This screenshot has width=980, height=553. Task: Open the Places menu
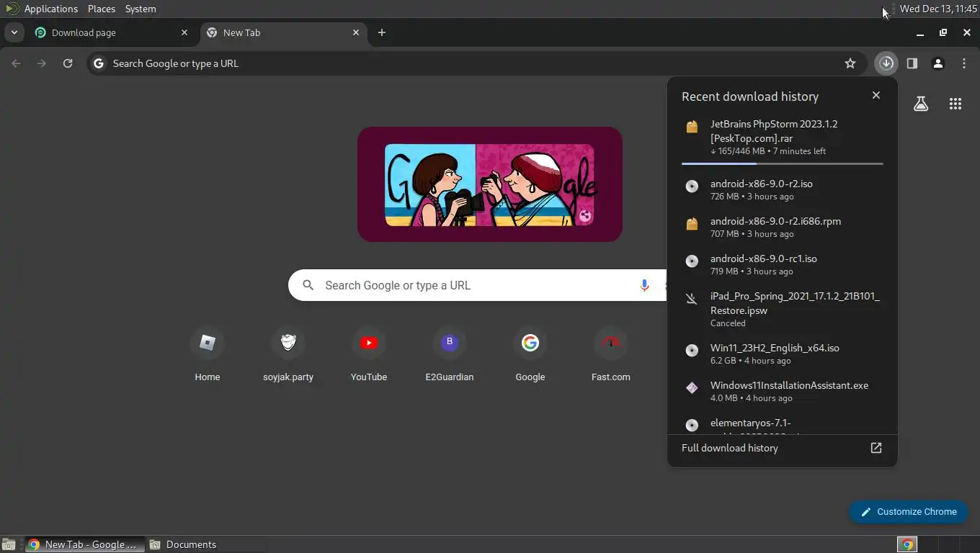tap(102, 9)
